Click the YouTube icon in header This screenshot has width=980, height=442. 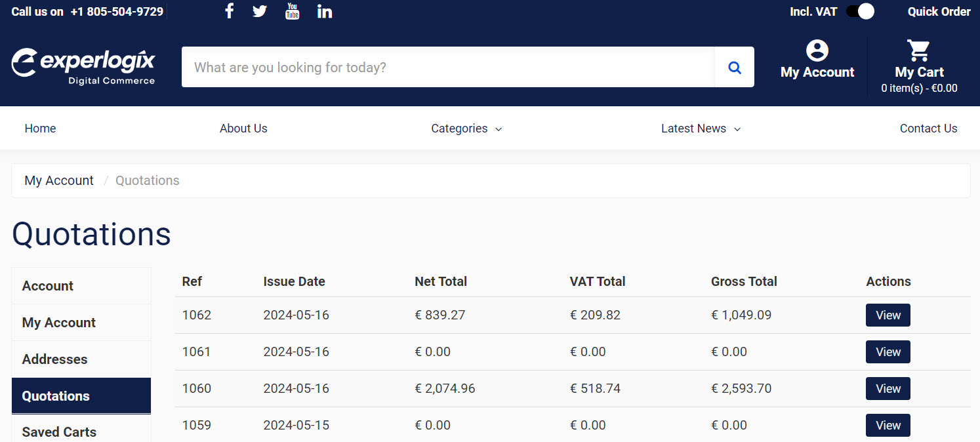pos(293,11)
